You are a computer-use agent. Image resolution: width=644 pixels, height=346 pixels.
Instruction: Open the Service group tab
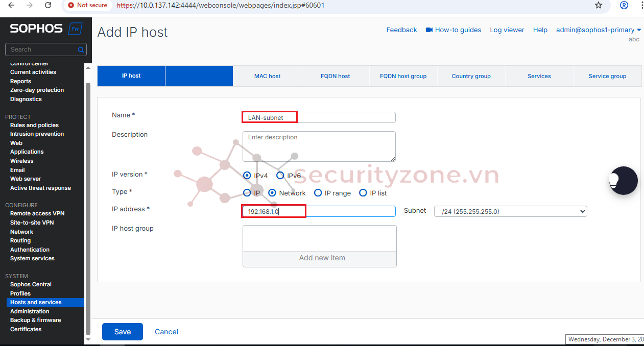coord(607,76)
